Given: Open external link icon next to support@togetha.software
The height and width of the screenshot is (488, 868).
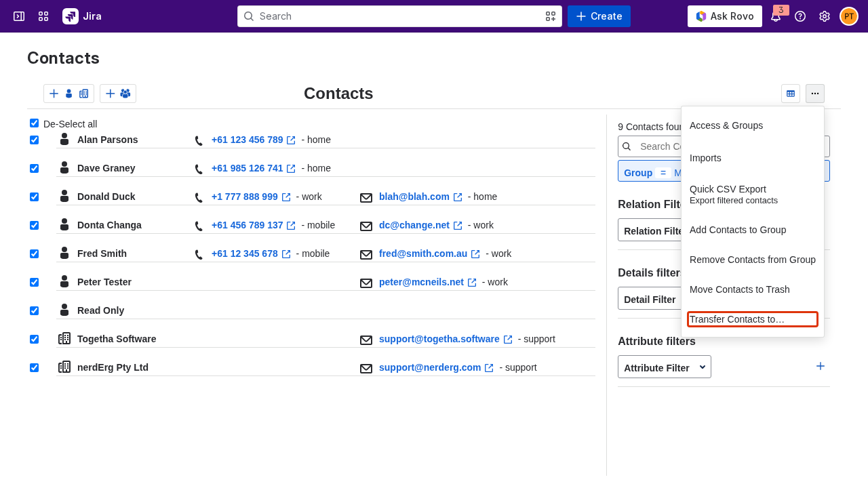Looking at the screenshot, I should tap(508, 340).
